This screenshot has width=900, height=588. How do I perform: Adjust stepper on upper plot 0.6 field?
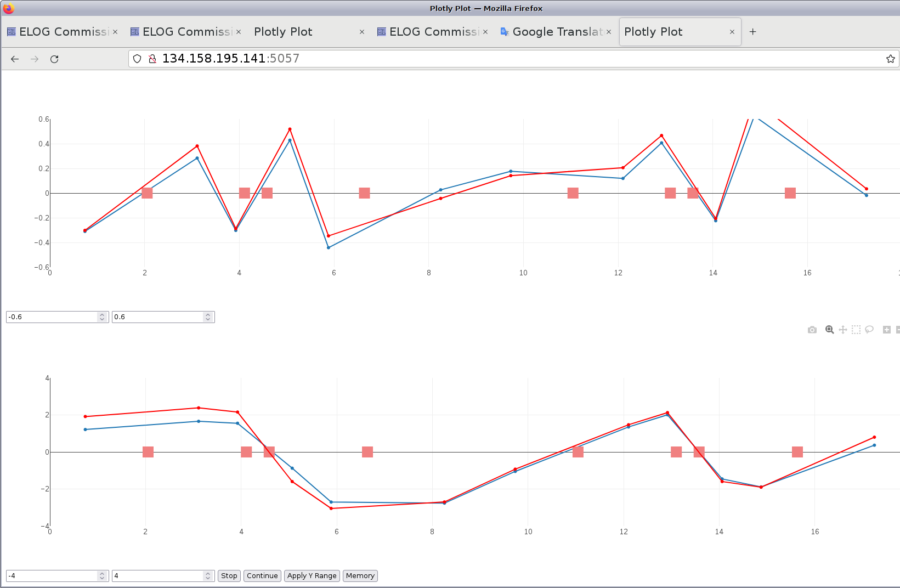click(208, 317)
